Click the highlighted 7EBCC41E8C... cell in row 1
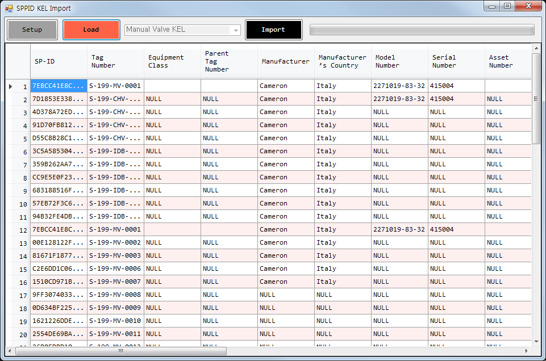546x361 pixels. pyautogui.click(x=59, y=86)
